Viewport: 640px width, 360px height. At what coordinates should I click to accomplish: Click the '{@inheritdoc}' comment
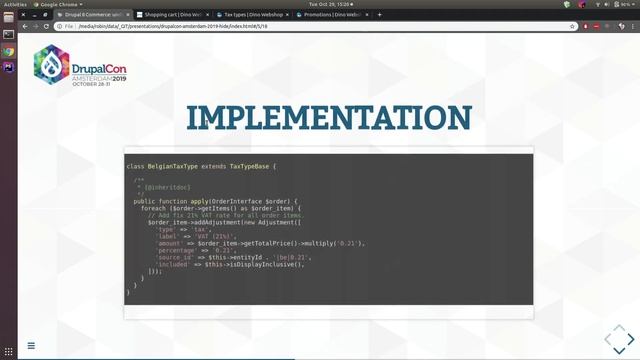click(167, 187)
